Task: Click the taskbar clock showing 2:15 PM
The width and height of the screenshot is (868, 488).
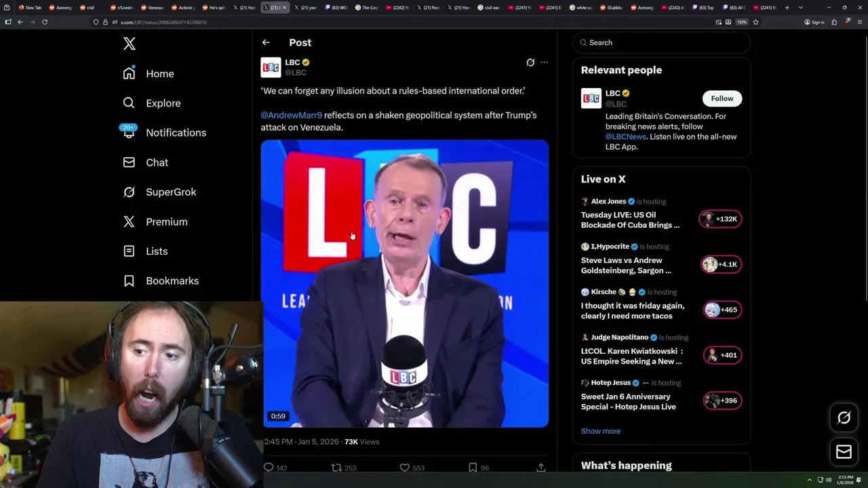Action: [845, 480]
